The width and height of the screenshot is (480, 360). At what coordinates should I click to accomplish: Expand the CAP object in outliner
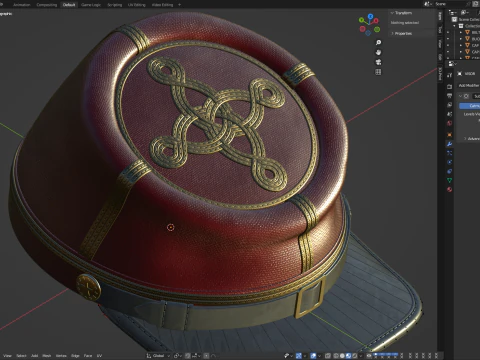461,45
